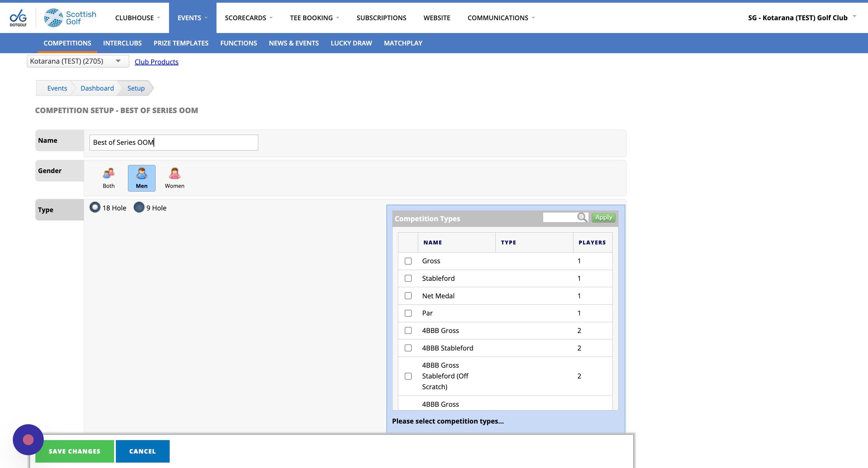Switch to the Prize Templates tab

tap(181, 43)
